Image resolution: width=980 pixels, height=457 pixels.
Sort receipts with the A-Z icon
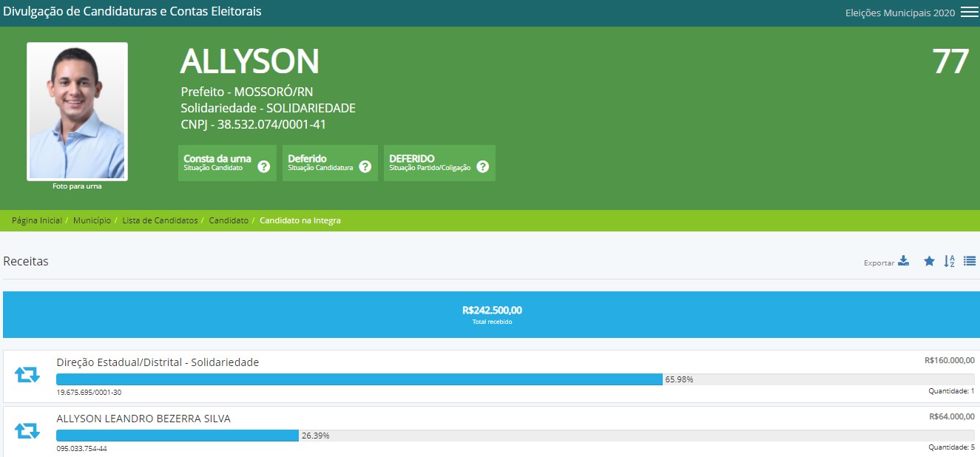point(950,261)
